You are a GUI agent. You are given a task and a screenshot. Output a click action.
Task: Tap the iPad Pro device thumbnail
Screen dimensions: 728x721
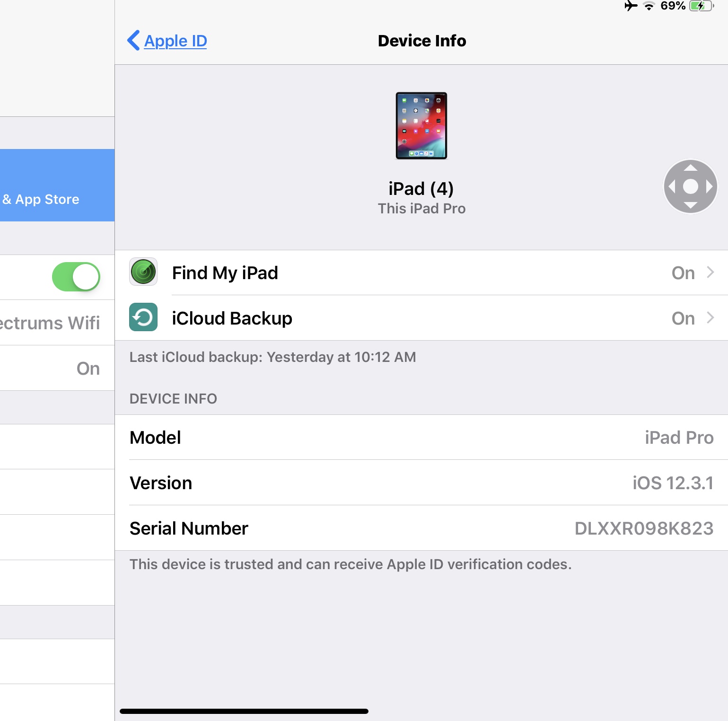coord(421,125)
